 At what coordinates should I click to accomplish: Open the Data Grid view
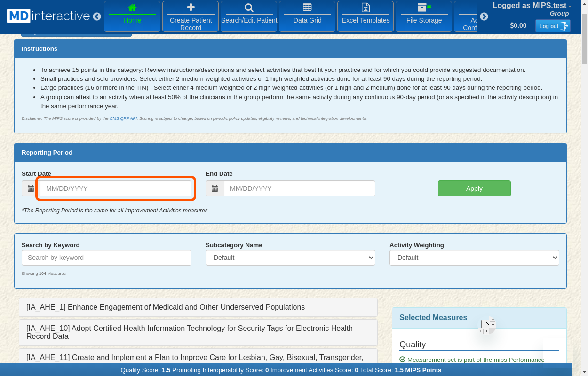pyautogui.click(x=307, y=16)
